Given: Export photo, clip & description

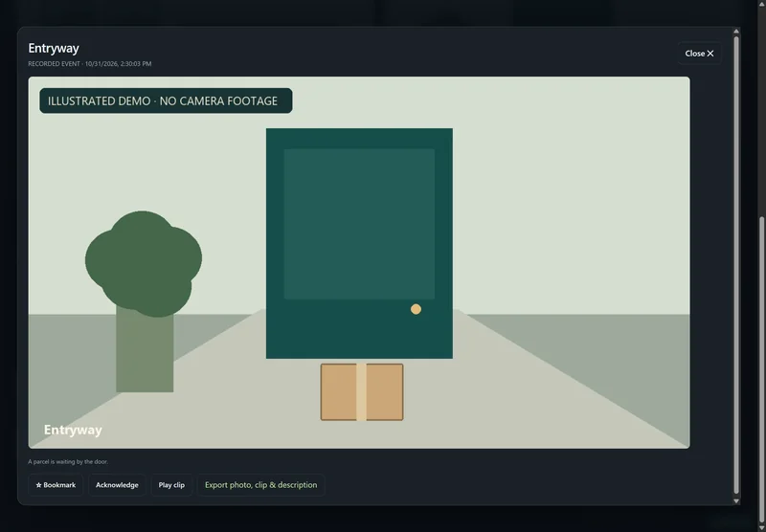Looking at the screenshot, I should tap(260, 485).
